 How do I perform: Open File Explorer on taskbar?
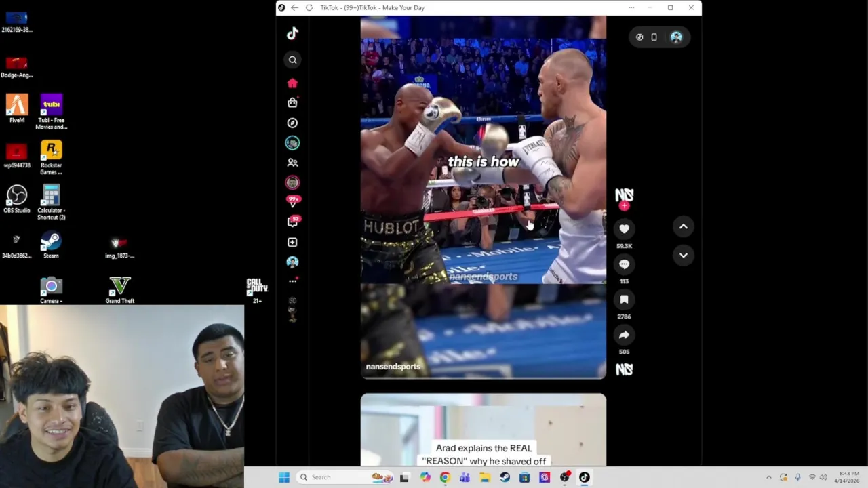coord(485,477)
